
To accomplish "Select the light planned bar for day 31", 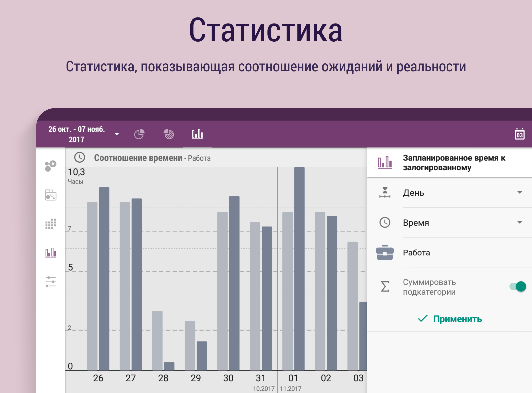I will 255,296.
